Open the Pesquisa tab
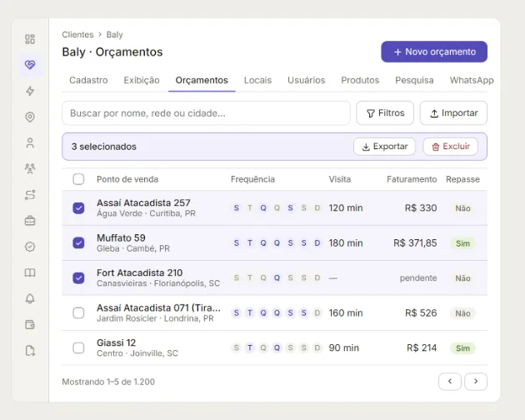Screen dimensions: 525x420 [414, 80]
